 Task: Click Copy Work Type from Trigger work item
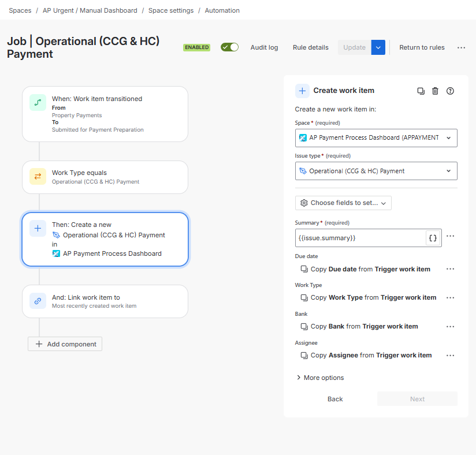click(373, 297)
